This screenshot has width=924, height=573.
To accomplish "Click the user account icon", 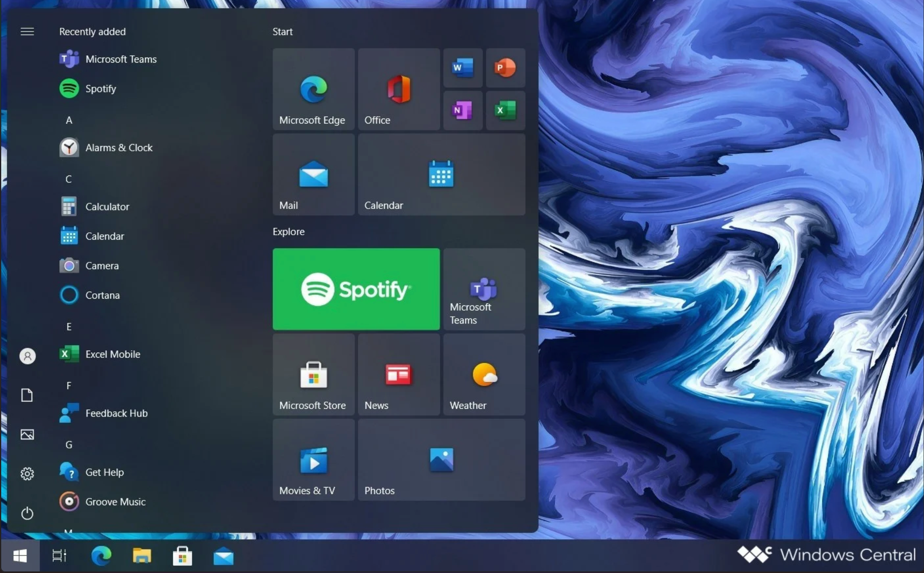I will pos(27,356).
